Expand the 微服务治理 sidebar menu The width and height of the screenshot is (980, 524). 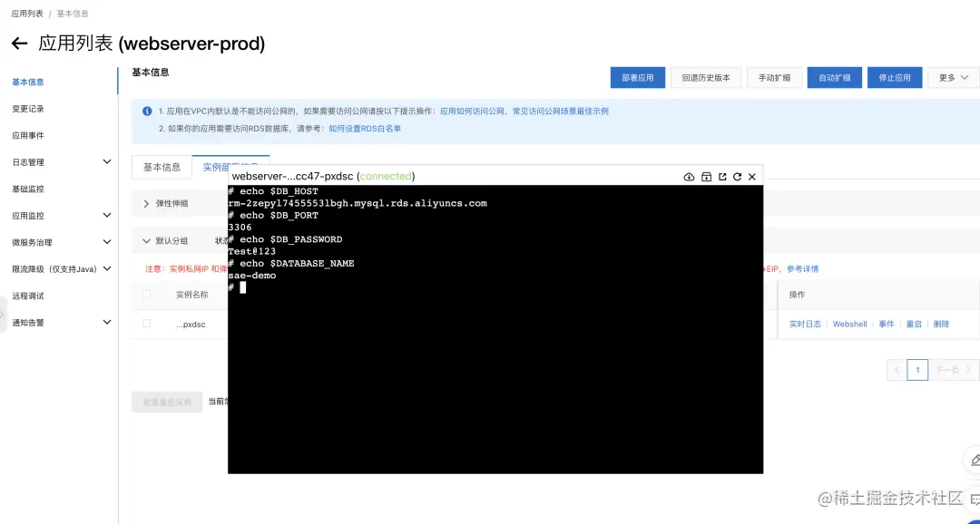(x=107, y=242)
